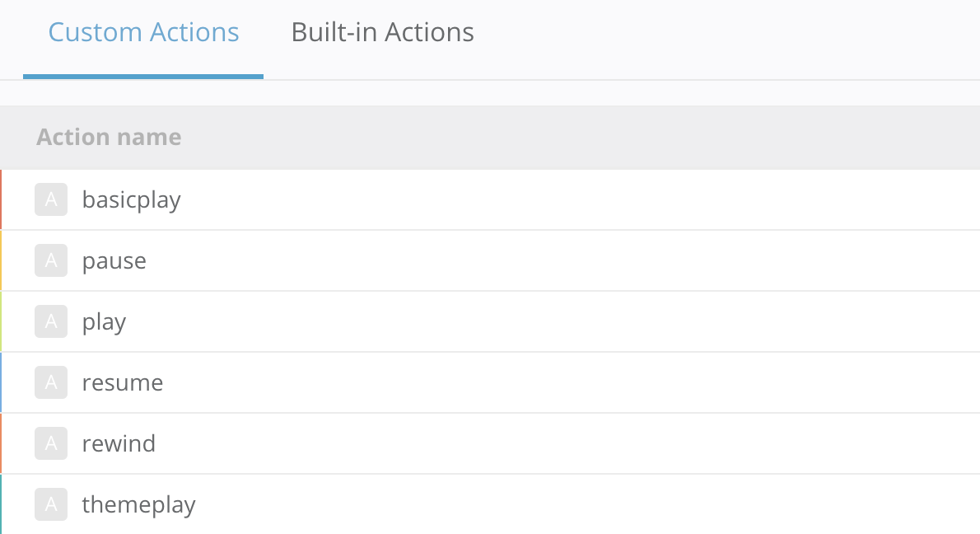Open the basicplay action
The height and width of the screenshot is (534, 980).
click(131, 199)
